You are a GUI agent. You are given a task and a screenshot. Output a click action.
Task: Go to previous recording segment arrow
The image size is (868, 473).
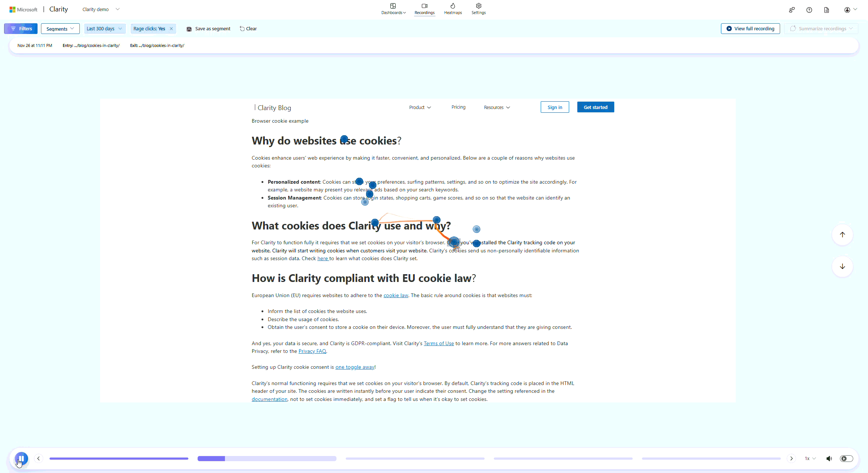38,459
